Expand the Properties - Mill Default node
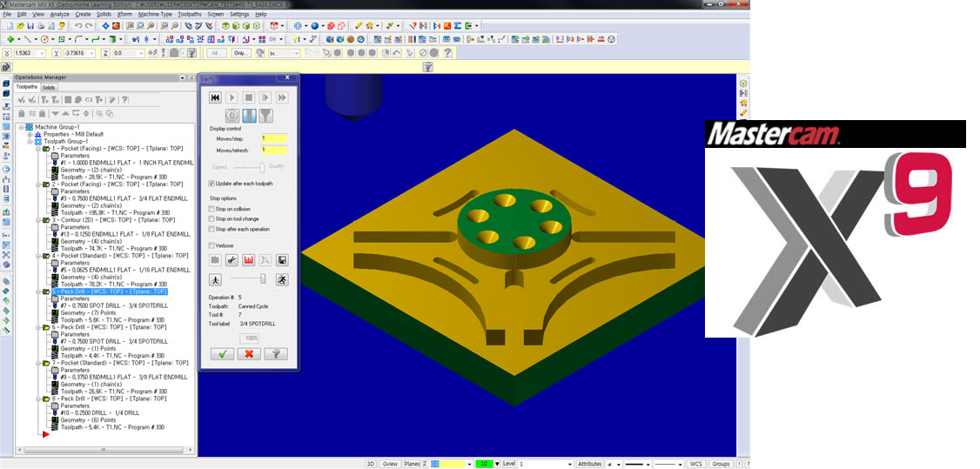The height and width of the screenshot is (469, 980). 30,134
